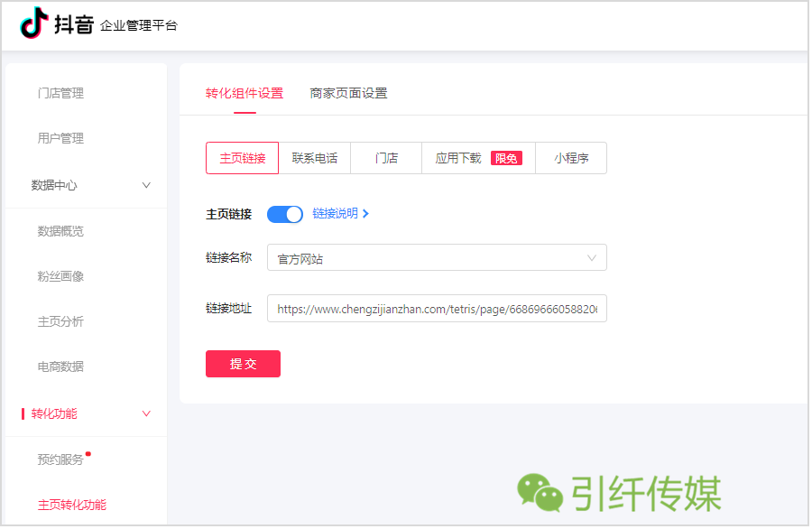Open the 链接说明 link

pyautogui.click(x=337, y=214)
